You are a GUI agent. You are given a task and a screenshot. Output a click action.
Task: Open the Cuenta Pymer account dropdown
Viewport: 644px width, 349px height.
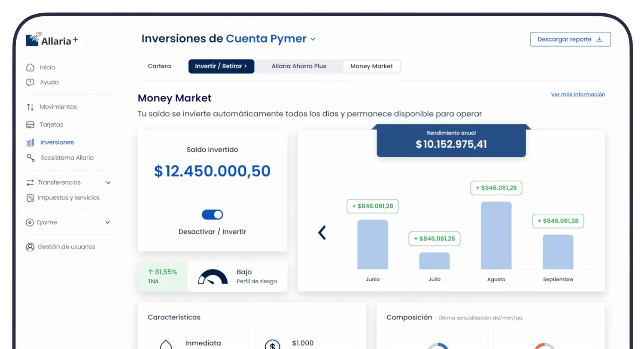(x=313, y=39)
